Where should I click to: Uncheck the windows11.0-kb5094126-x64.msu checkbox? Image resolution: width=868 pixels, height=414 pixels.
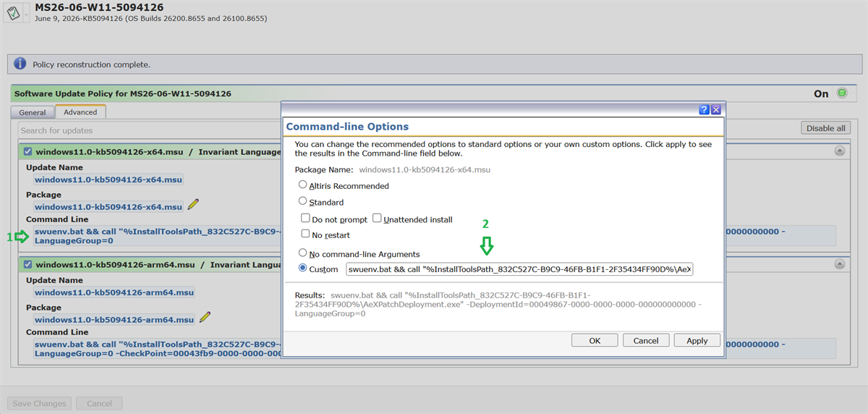tap(27, 152)
